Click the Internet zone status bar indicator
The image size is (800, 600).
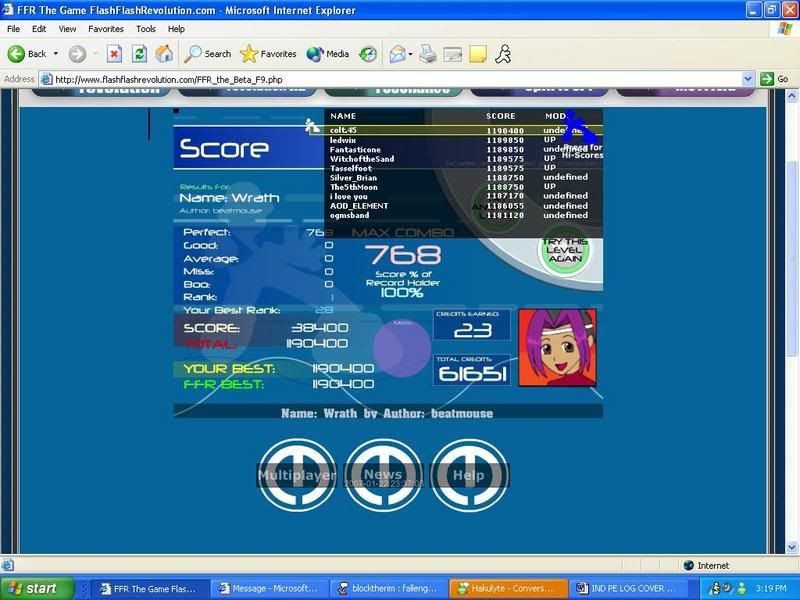click(706, 565)
